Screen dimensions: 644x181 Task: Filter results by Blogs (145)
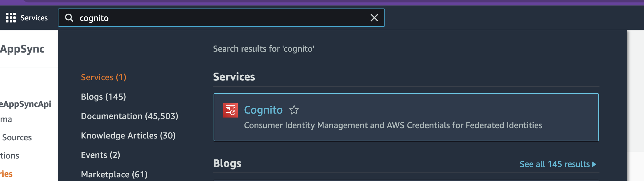click(x=104, y=97)
